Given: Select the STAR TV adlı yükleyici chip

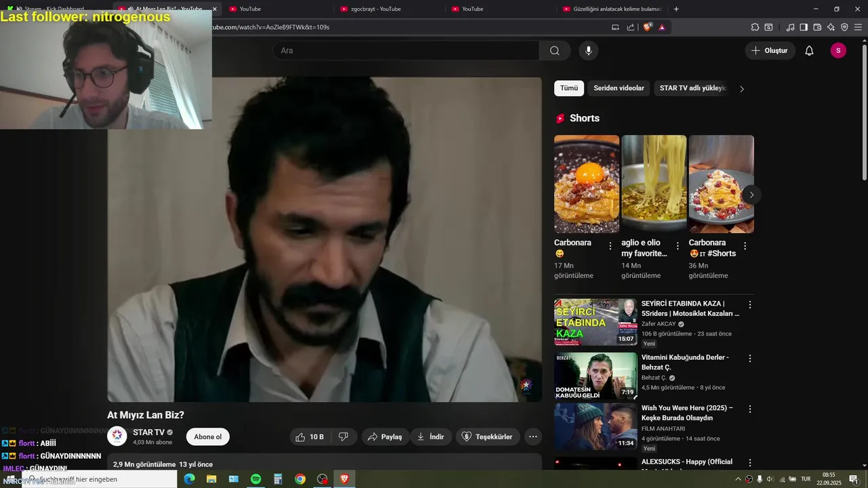Looking at the screenshot, I should point(693,88).
